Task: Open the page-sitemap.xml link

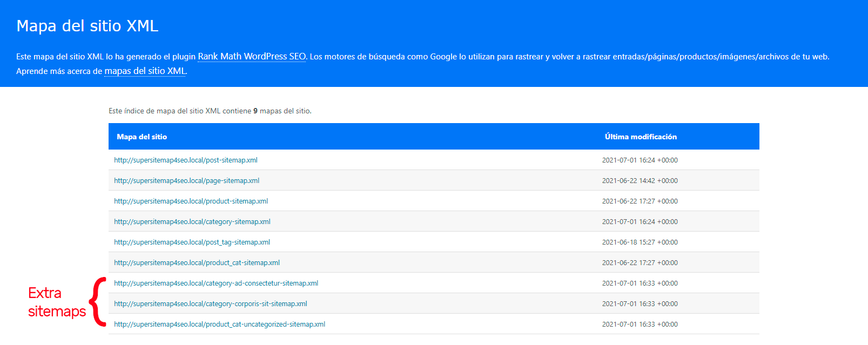Action: tap(187, 181)
